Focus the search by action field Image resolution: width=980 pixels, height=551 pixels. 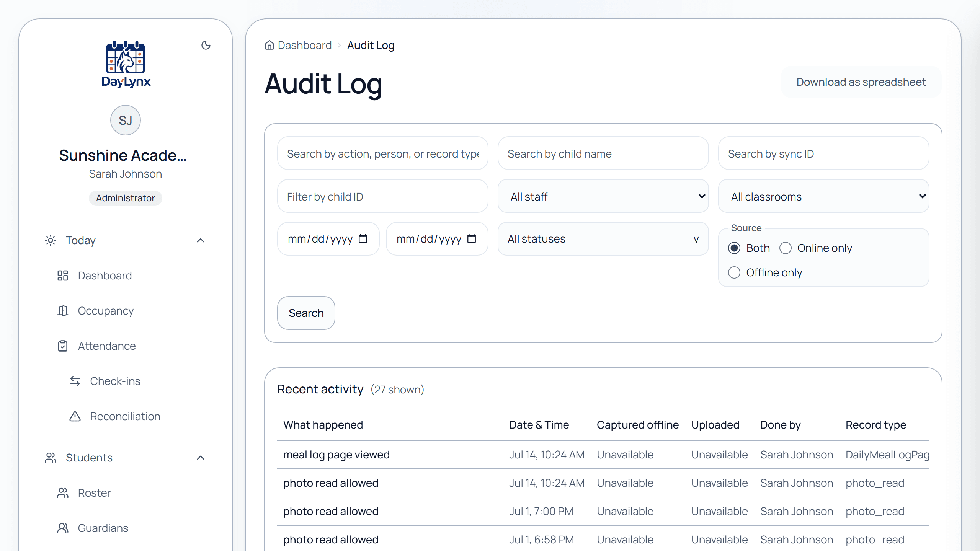(383, 153)
